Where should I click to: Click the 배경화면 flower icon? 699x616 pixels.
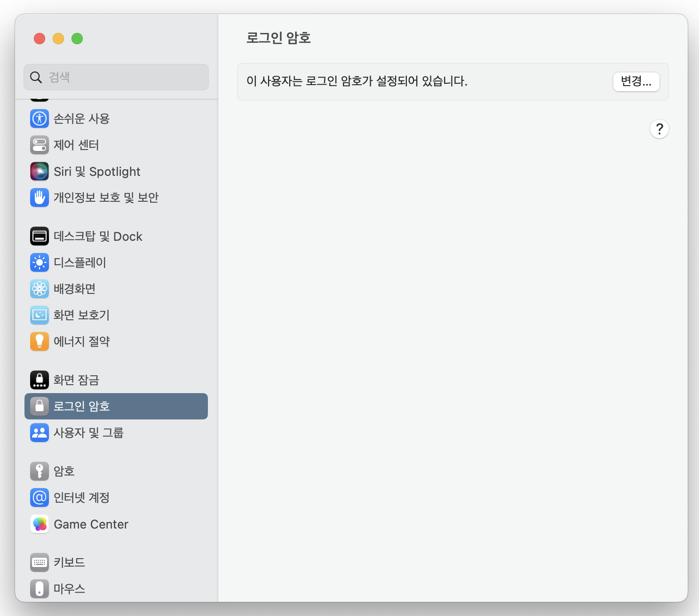coord(40,289)
